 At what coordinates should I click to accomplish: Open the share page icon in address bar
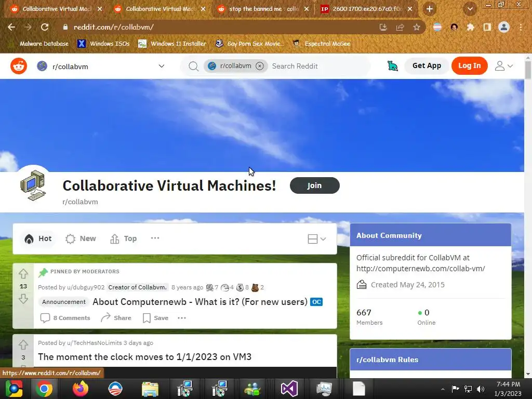pyautogui.click(x=400, y=27)
